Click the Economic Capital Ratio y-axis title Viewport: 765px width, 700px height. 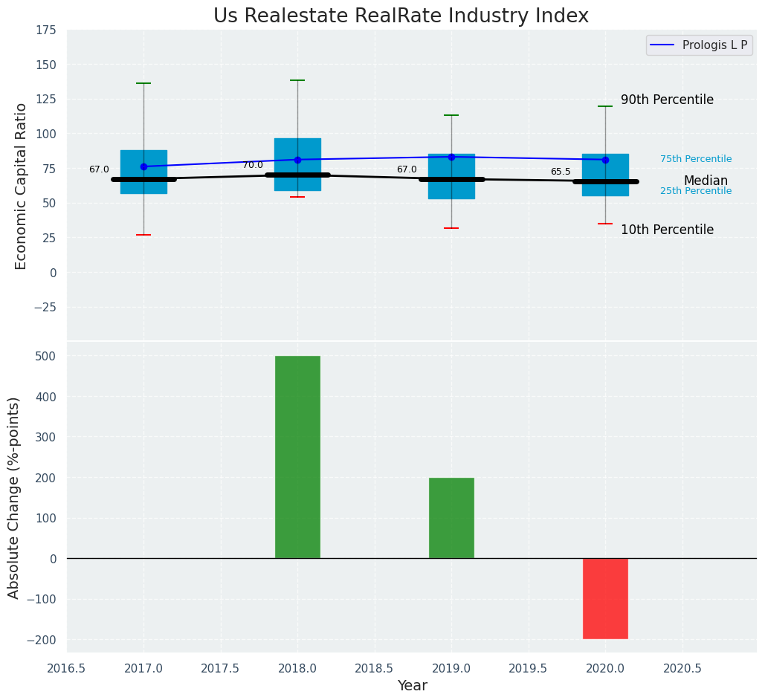21,186
